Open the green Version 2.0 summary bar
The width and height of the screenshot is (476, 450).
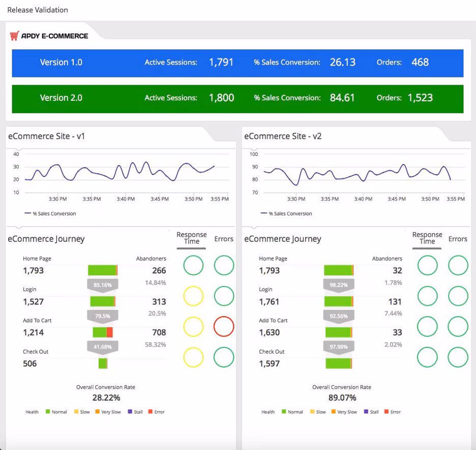coord(237,98)
